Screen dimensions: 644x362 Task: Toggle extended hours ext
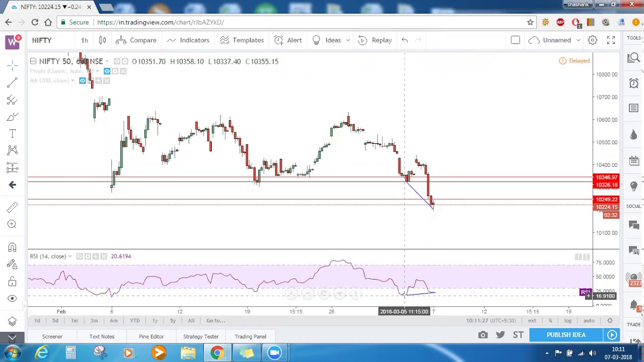[532, 321]
